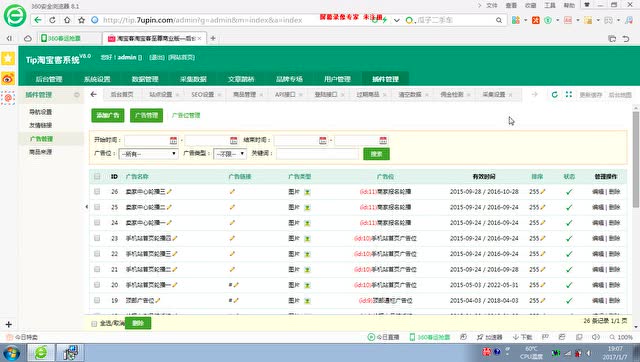The image size is (640, 362).
Task: Collapse left sidebar with small arrow handle
Action: tap(86, 207)
